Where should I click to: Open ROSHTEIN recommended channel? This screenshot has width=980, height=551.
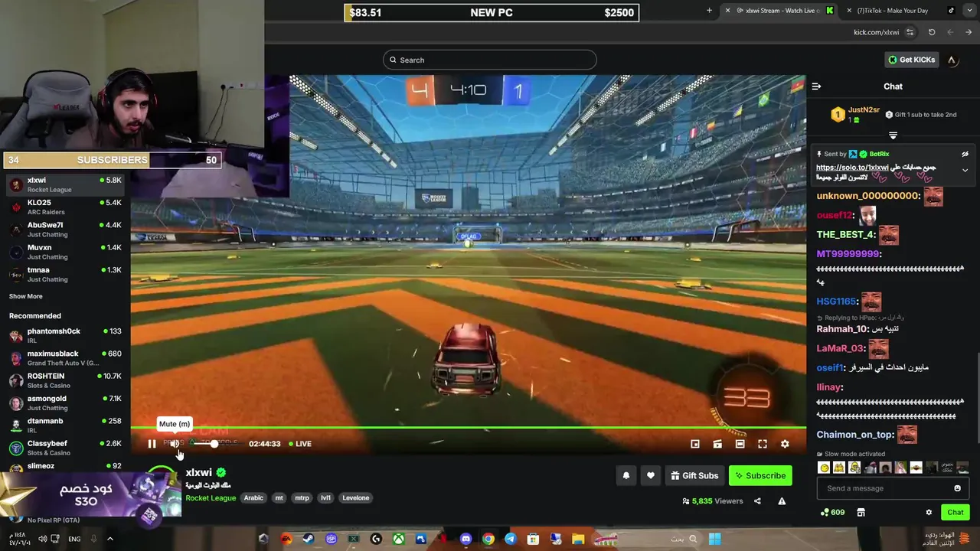pos(65,380)
